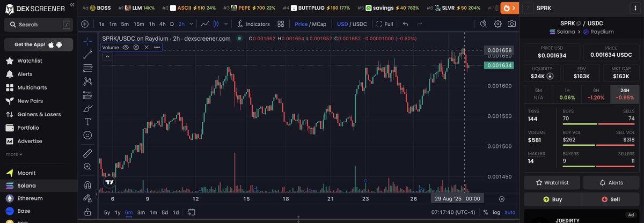The width and height of the screenshot is (644, 223).
Task: Open the Indicators dialog
Action: tap(253, 24)
